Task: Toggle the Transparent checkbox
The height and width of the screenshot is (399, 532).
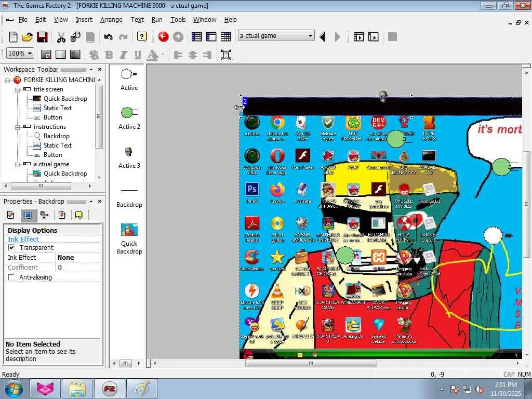Action: (11, 248)
